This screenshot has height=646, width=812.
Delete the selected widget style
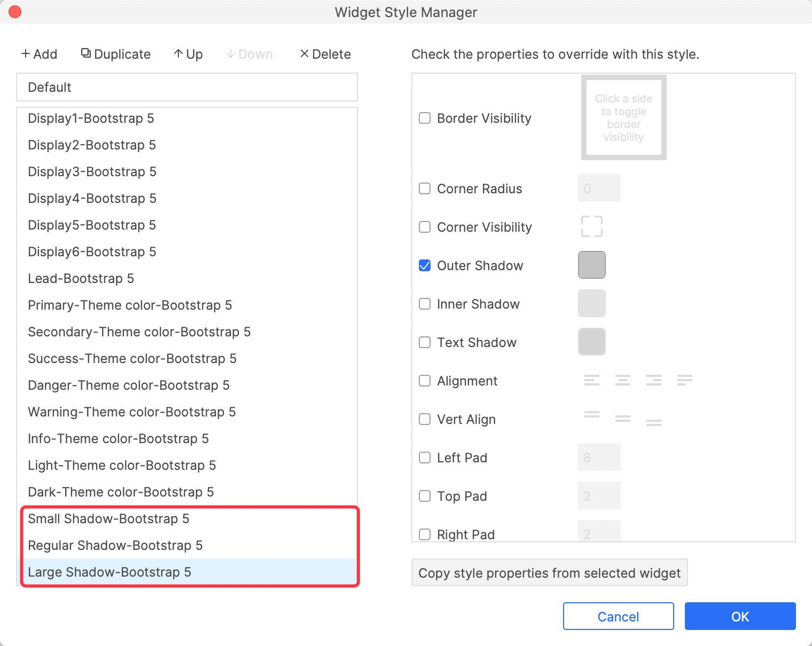(325, 54)
